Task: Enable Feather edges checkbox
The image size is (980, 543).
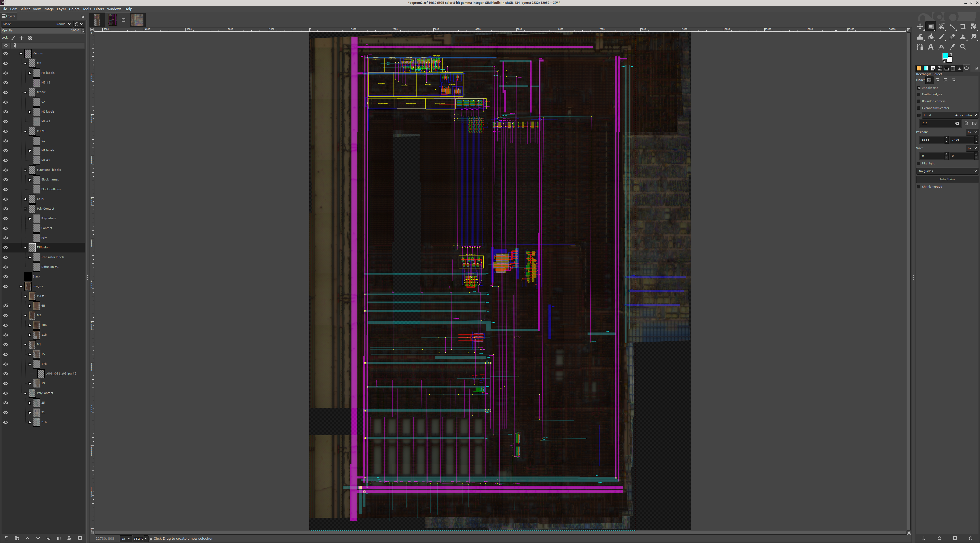Action: pyautogui.click(x=919, y=94)
